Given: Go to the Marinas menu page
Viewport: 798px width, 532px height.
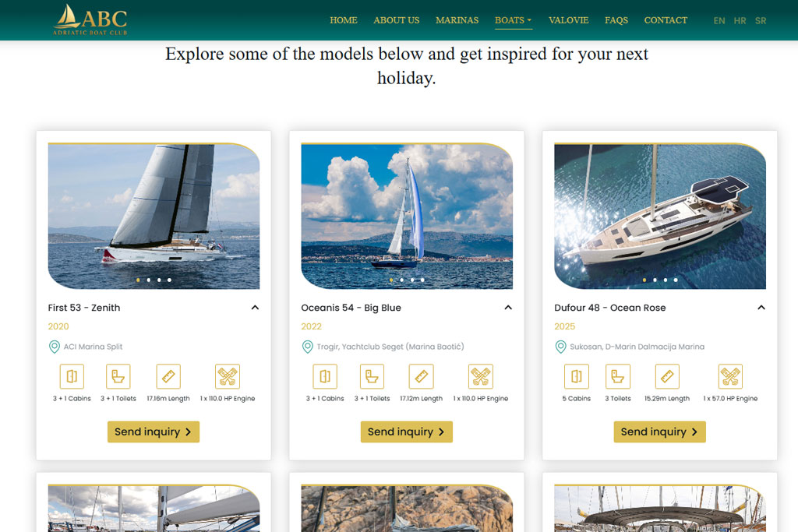Looking at the screenshot, I should click(x=457, y=20).
